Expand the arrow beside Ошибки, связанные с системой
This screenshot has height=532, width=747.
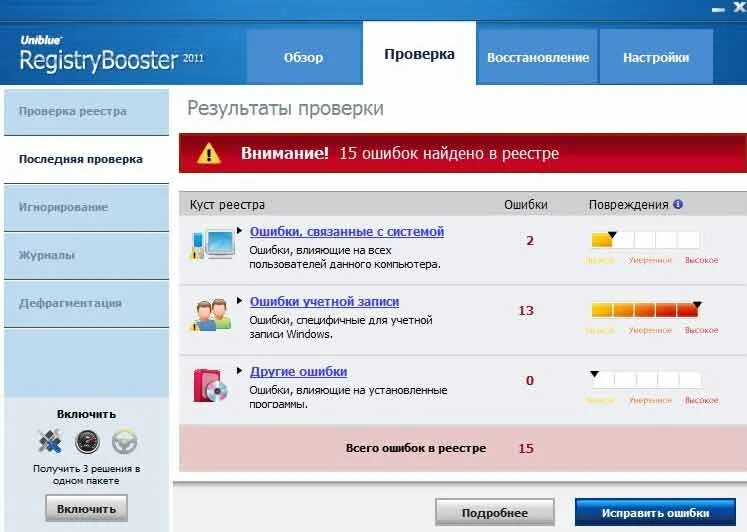tap(240, 231)
